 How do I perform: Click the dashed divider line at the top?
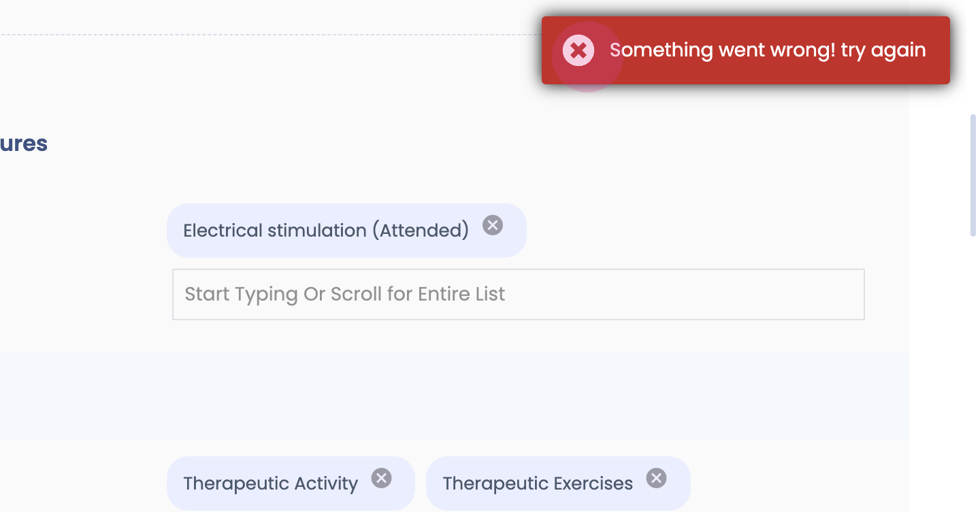click(x=272, y=34)
